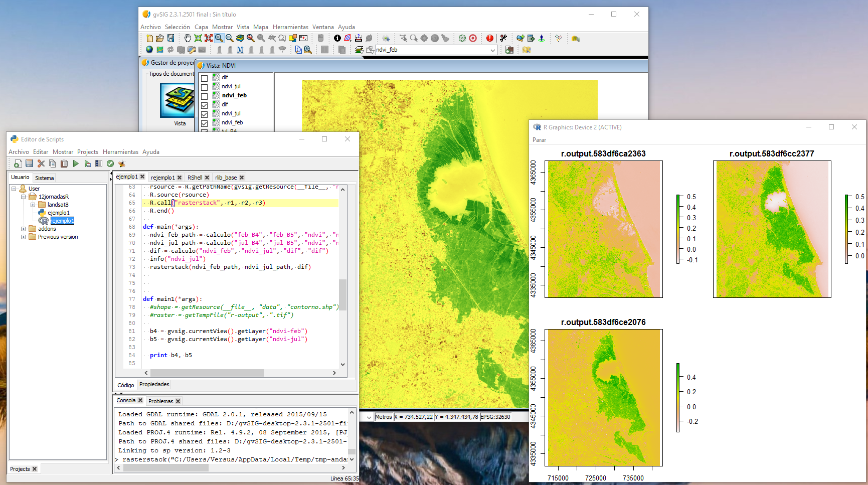This screenshot has width=868, height=485.
Task: Click Parar in R Graphics window
Action: coord(540,140)
